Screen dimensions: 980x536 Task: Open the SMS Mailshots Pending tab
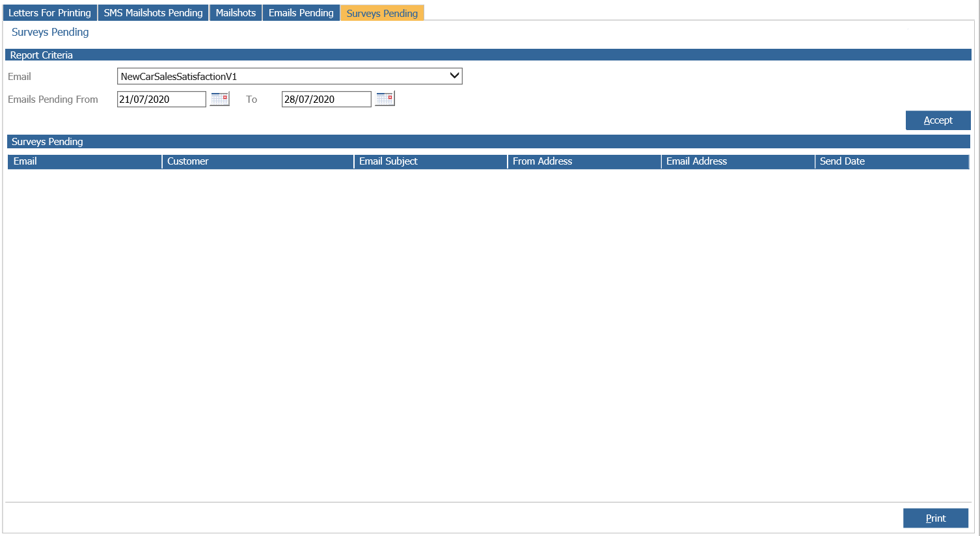coord(154,13)
